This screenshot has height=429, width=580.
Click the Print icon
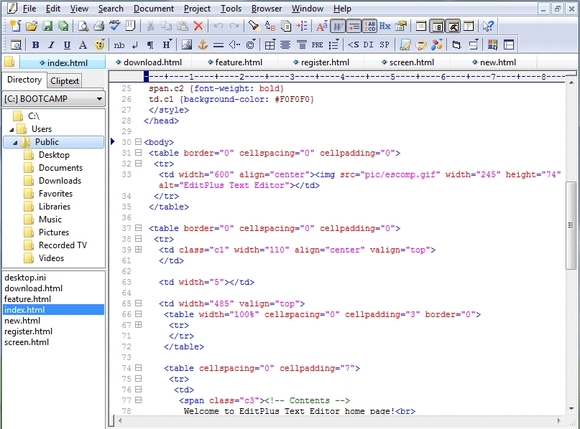click(98, 26)
